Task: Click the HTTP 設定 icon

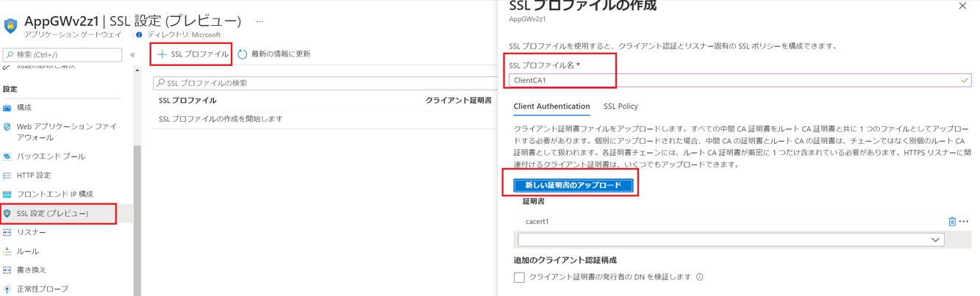Action: tap(7, 176)
